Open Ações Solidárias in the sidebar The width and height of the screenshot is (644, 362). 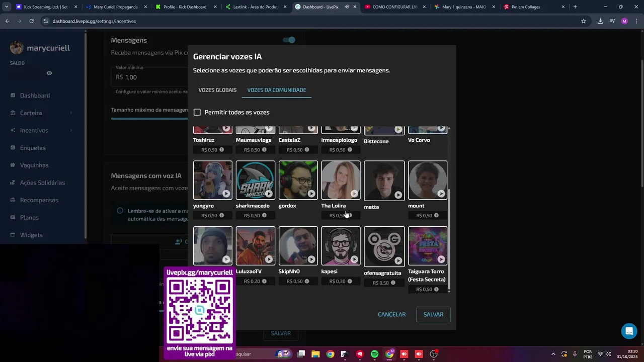click(41, 183)
